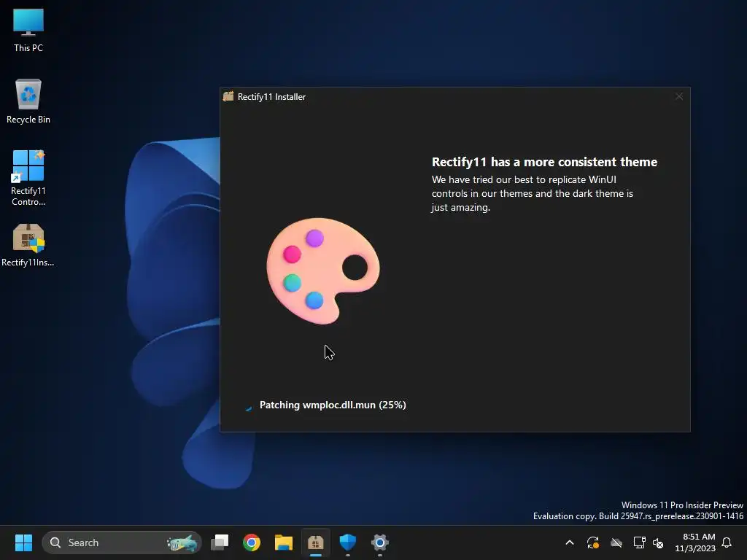Viewport: 747px width, 560px height.
Task: Show hidden system tray icons
Action: 569,542
